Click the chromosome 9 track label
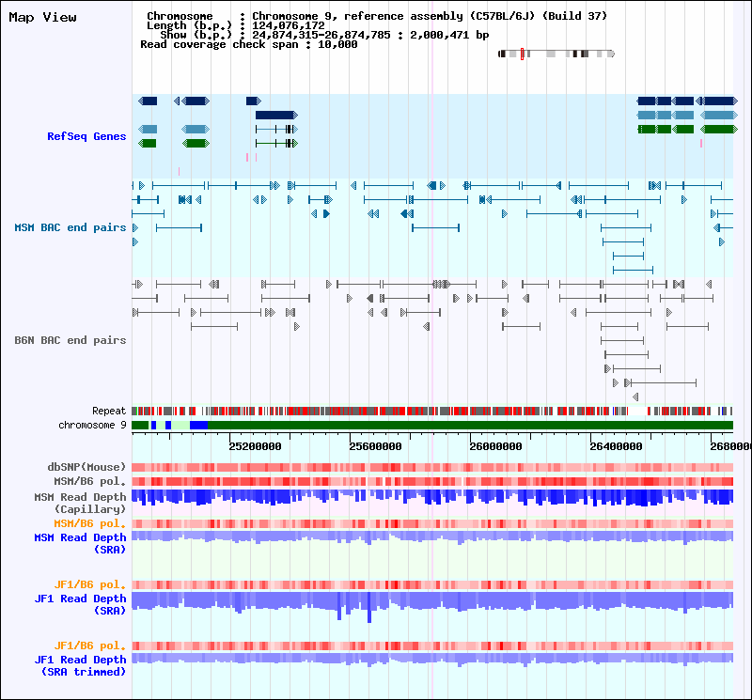This screenshot has height=700, width=752. 92,426
